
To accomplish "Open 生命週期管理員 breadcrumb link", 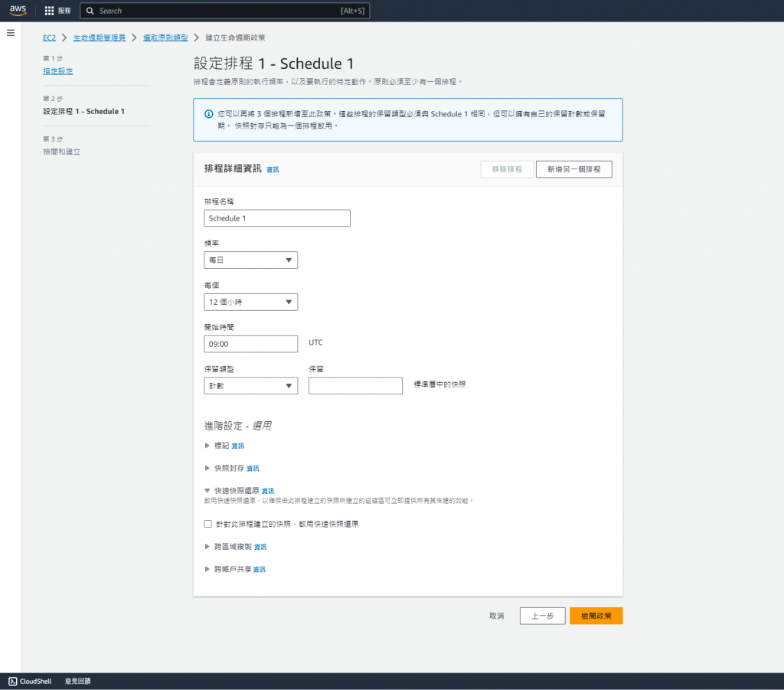I will point(99,38).
